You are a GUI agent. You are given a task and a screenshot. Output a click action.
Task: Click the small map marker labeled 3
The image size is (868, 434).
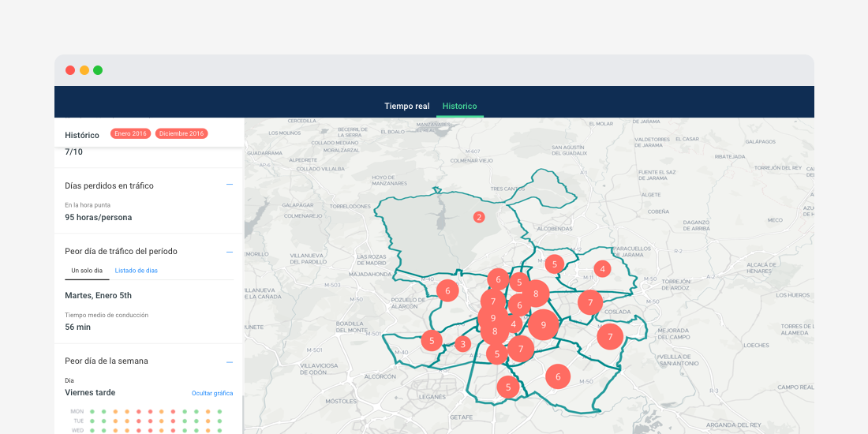click(x=463, y=344)
